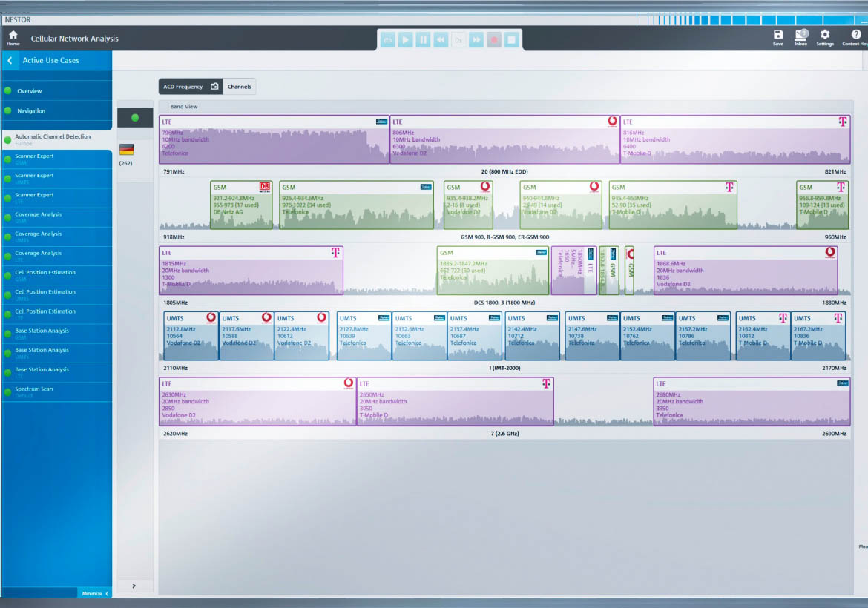The width and height of the screenshot is (868, 608).
Task: Switch to the Channels tab
Action: [x=240, y=87]
